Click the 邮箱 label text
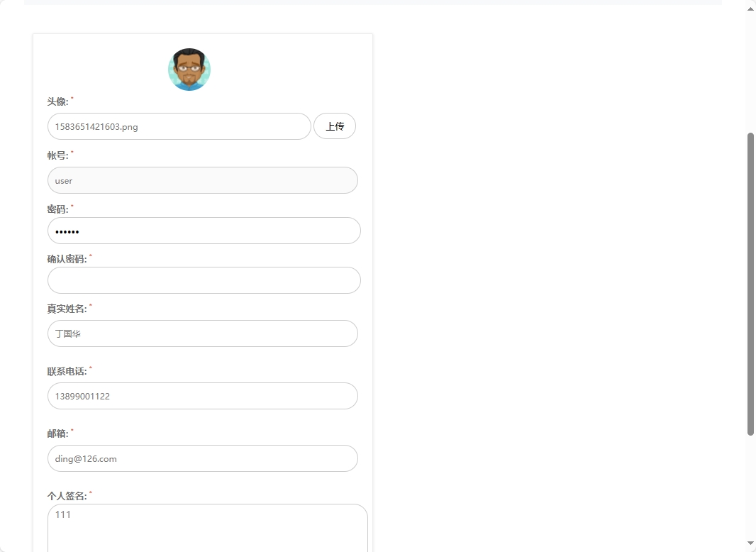The width and height of the screenshot is (756, 552). point(57,434)
